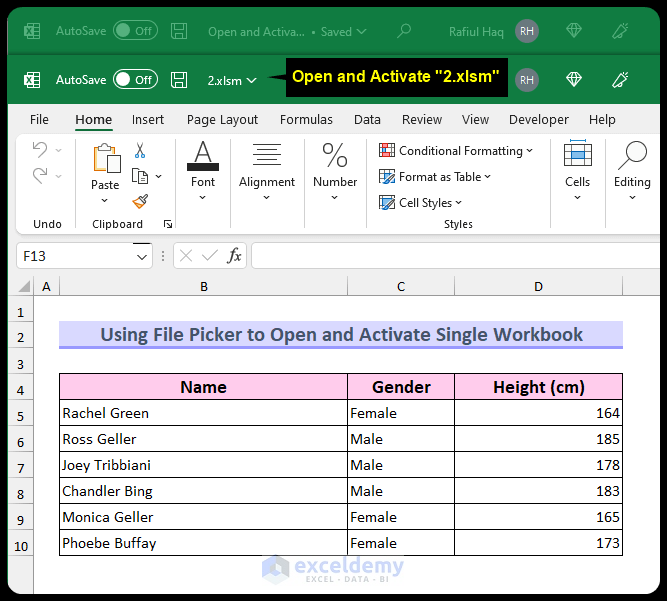Click the Save icon beside 2.xlsm
The width and height of the screenshot is (667, 601).
(179, 80)
